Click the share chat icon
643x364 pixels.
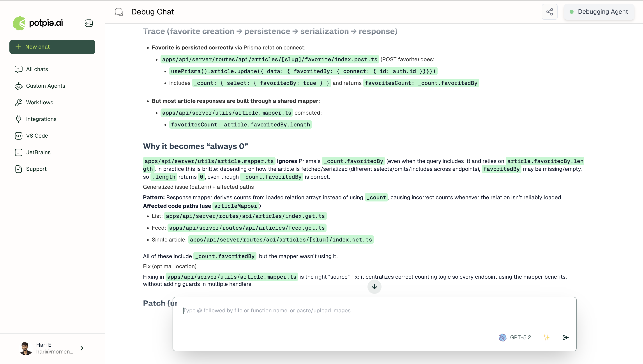(550, 12)
